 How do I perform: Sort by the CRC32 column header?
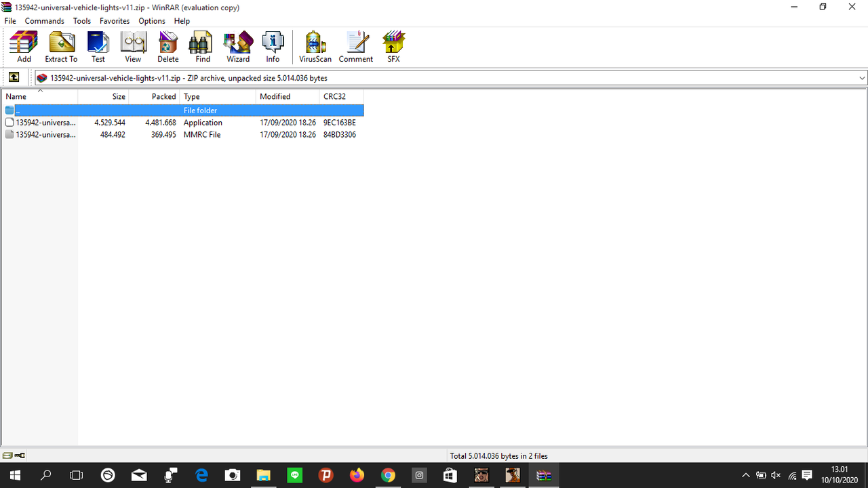tap(342, 96)
